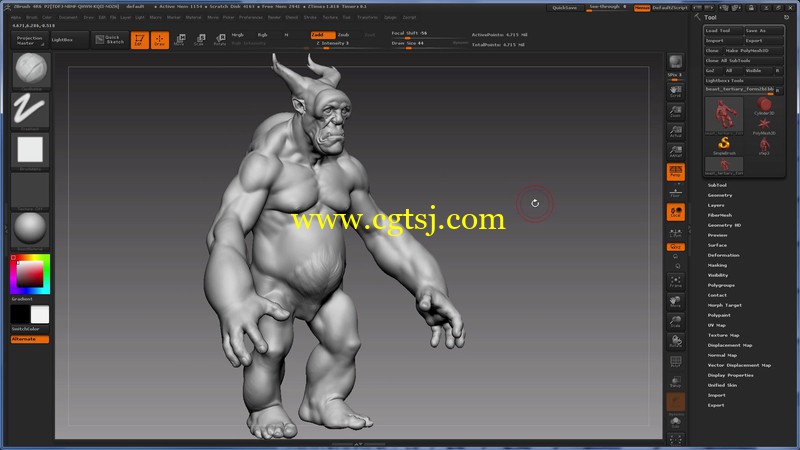Open the alpha thumbnail selector
Screen dimensions: 800x450
[x=31, y=150]
